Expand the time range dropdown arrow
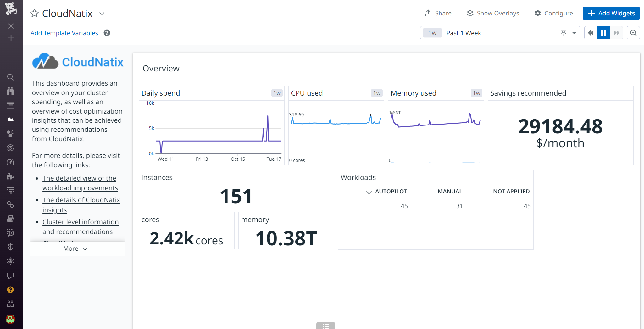 point(574,33)
